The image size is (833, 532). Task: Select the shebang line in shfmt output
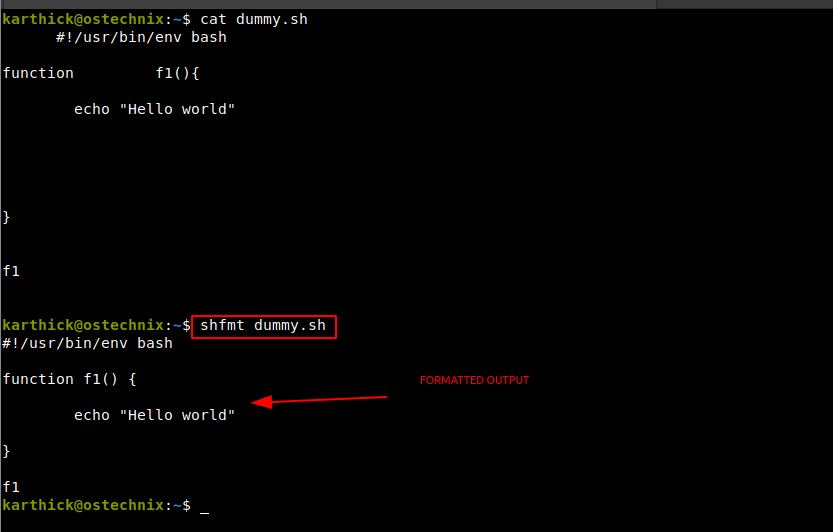pos(88,344)
